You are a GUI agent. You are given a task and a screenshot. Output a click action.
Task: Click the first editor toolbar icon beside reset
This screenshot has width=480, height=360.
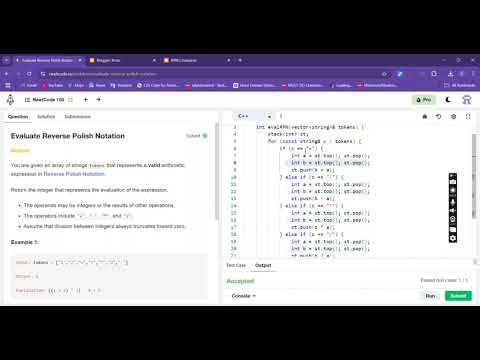pos(425,116)
